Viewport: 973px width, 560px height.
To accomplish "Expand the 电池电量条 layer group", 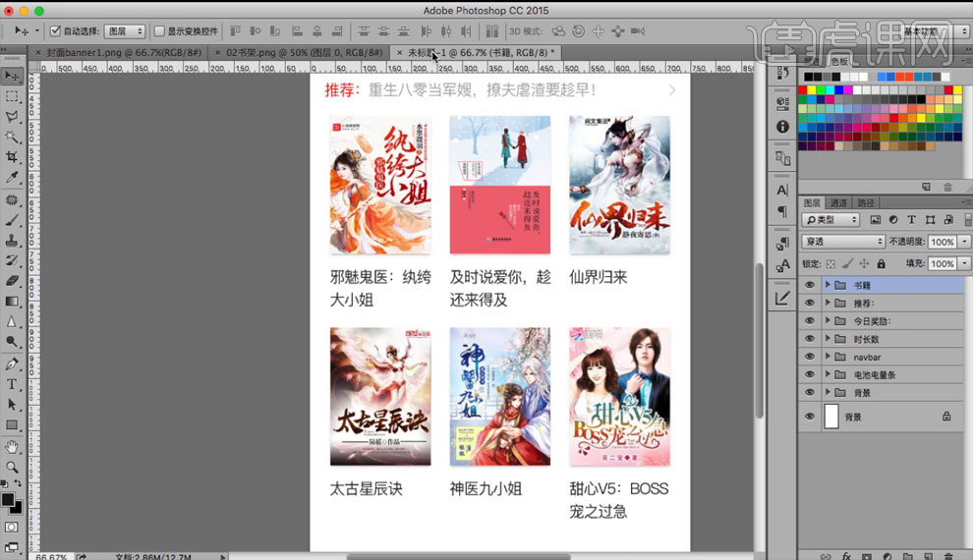I will (x=828, y=374).
